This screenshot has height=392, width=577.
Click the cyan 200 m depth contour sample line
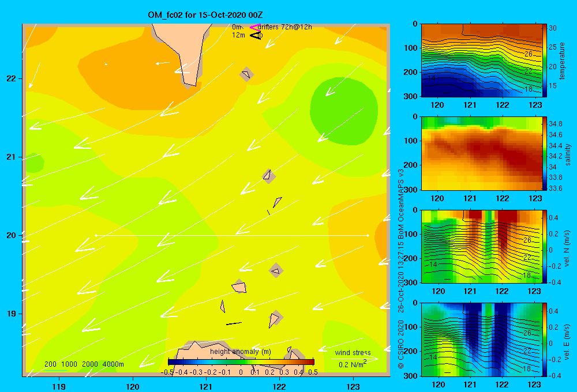[x=55, y=370]
